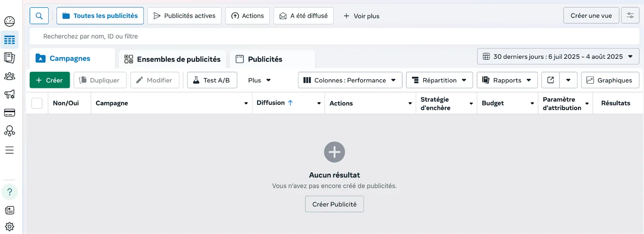Click the Créer Publicité button

point(334,204)
